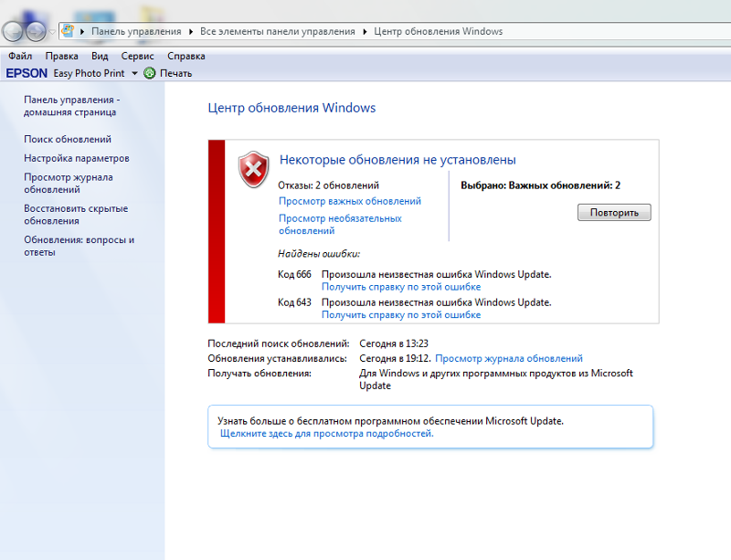Expand arrow before 'Центр обновления Windows' breadcrumb
This screenshot has height=560, width=731.
click(x=365, y=31)
